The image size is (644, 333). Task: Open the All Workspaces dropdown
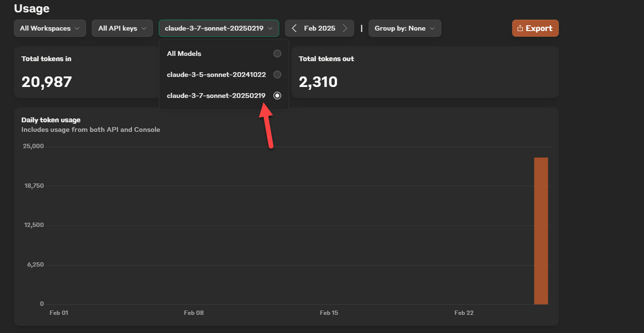click(50, 28)
